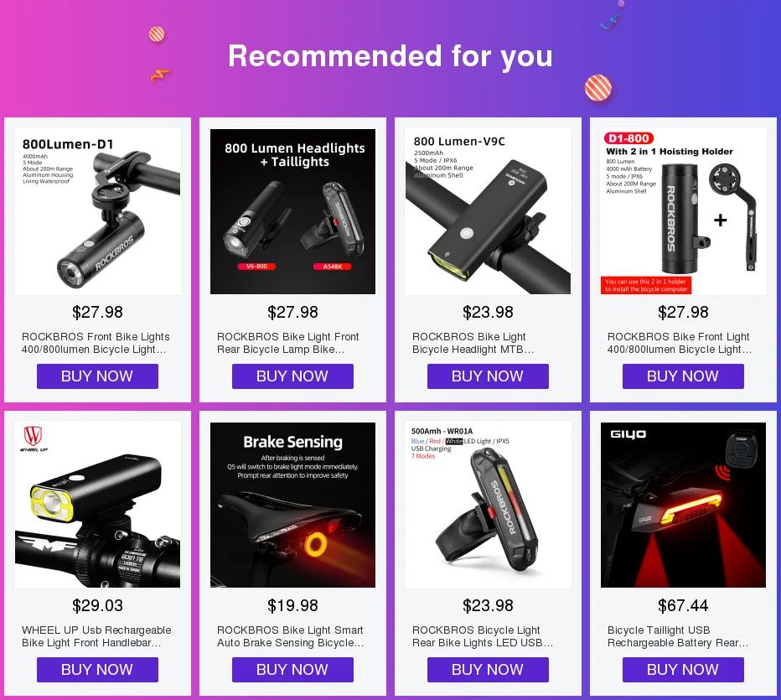Open the WHEEL UP Usb Rechargeable title link
This screenshot has height=700, width=781.
point(96,636)
